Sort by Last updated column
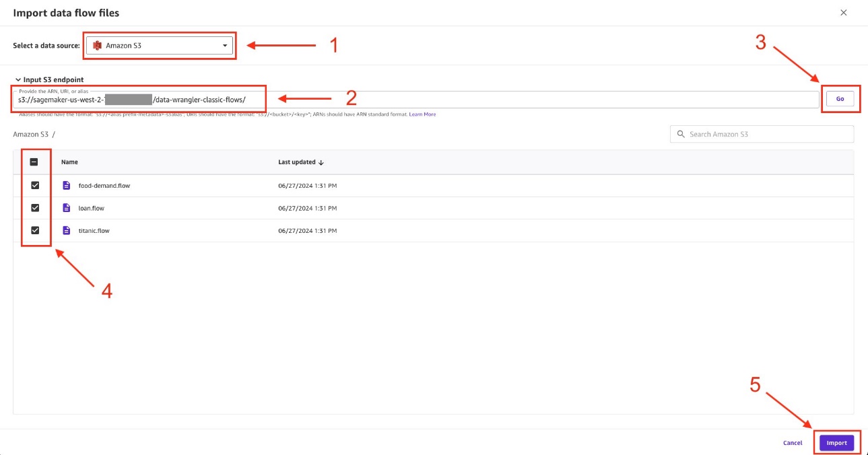This screenshot has height=455, width=868. coord(301,162)
